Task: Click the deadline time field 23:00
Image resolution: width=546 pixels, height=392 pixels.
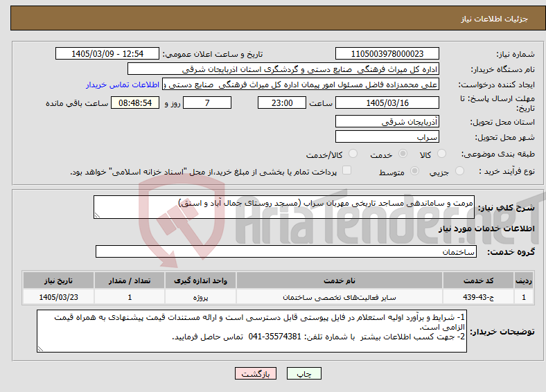Action: pos(282,103)
